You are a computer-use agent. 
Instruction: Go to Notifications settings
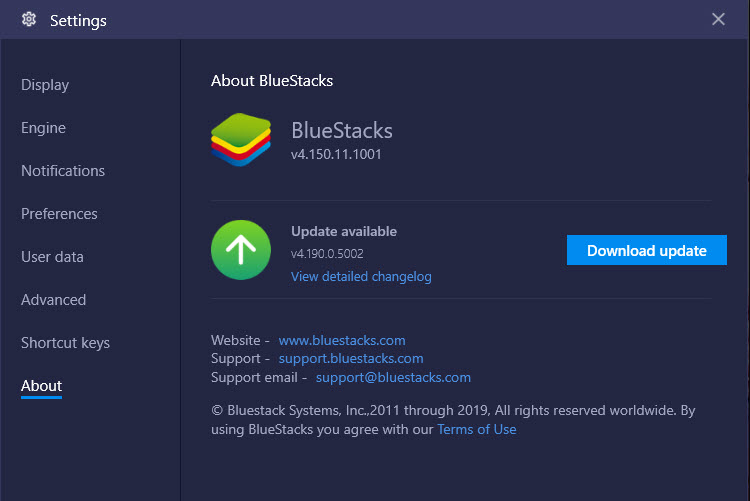(63, 171)
